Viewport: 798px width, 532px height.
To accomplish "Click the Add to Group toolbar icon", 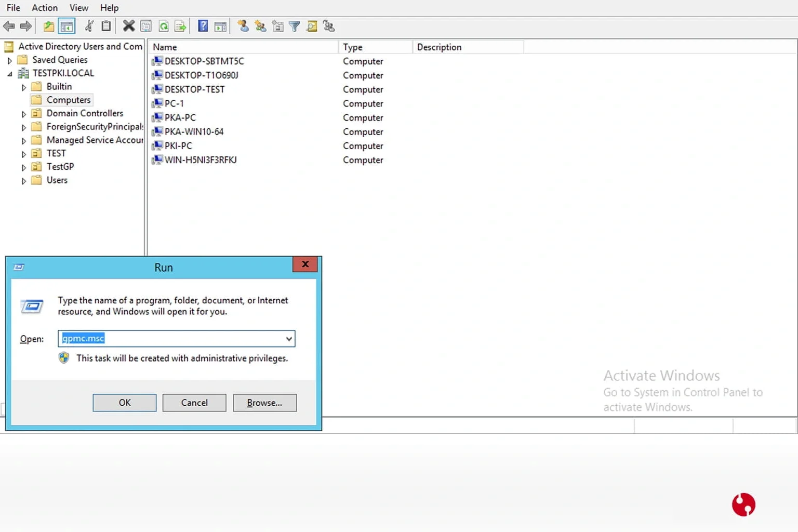I will pyautogui.click(x=329, y=26).
